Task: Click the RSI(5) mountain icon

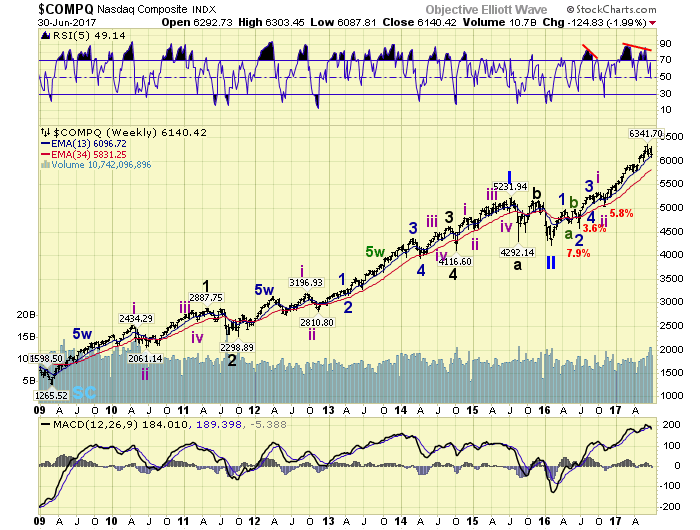Action: 46,36
